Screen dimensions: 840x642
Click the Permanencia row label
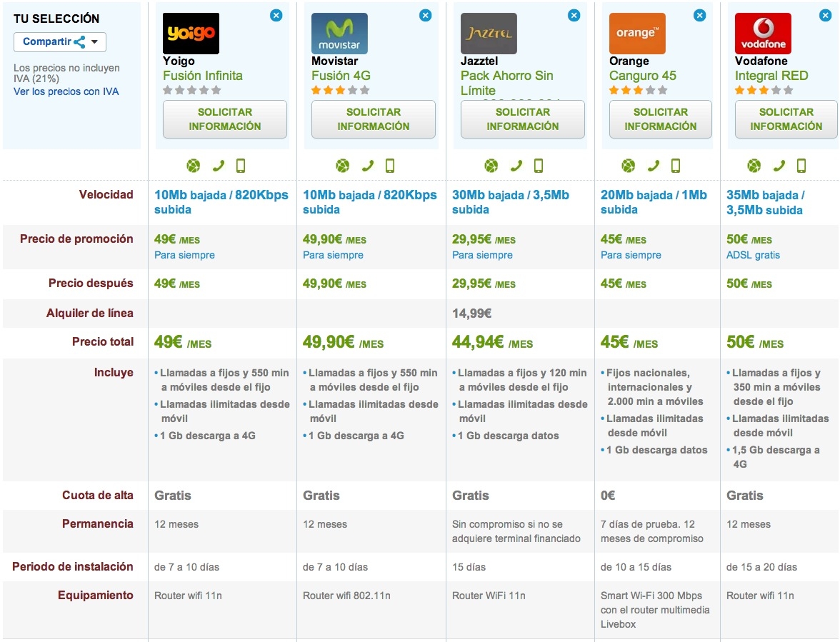coord(97,523)
